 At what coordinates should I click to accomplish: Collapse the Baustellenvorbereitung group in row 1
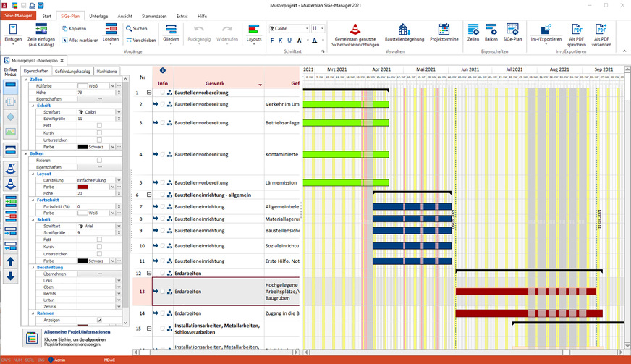pyautogui.click(x=149, y=93)
